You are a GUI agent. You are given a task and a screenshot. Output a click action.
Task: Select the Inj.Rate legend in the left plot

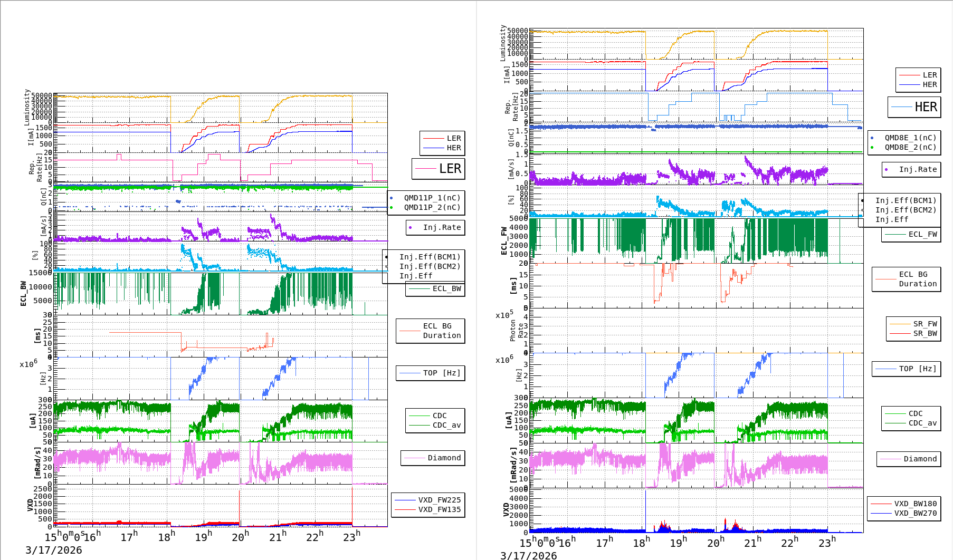435,227
